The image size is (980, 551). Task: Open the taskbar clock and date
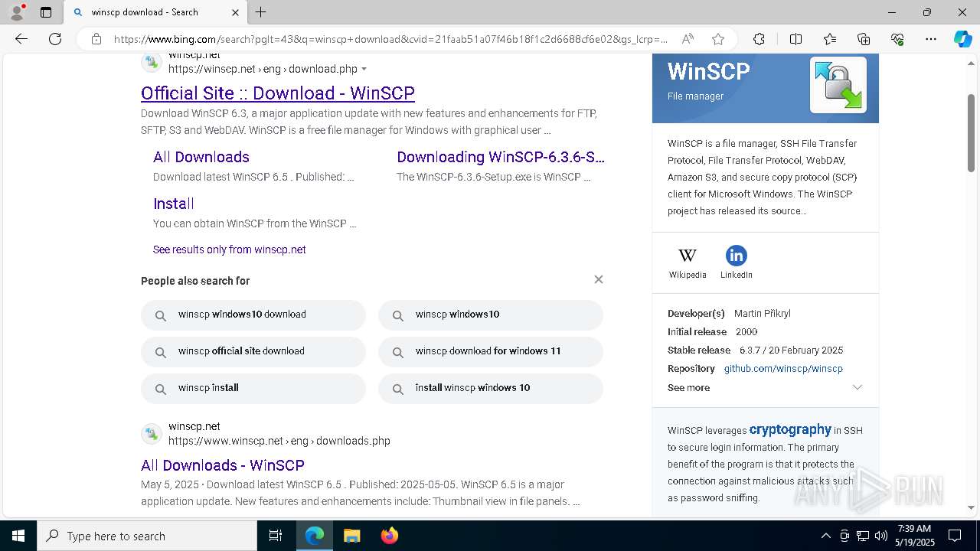click(913, 536)
